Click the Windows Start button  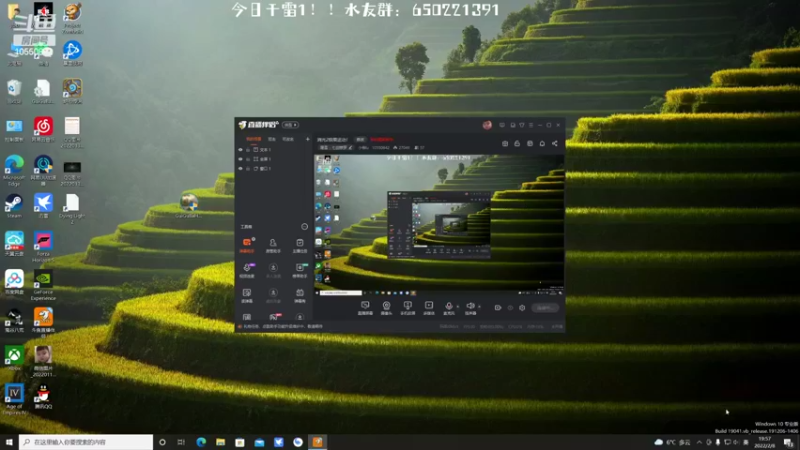9,442
